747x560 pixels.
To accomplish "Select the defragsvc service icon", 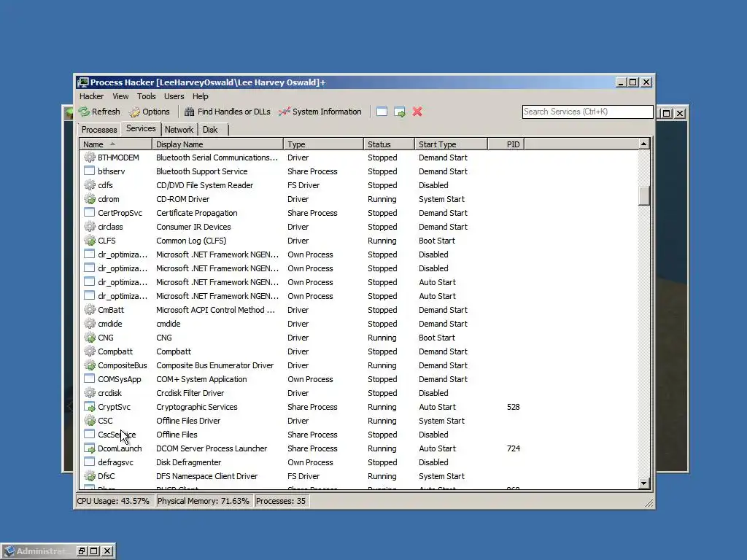I will [x=90, y=462].
